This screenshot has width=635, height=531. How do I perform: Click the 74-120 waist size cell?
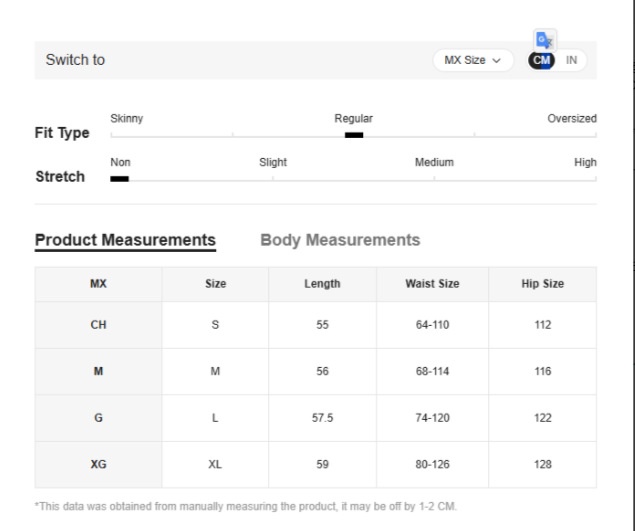pyautogui.click(x=432, y=418)
